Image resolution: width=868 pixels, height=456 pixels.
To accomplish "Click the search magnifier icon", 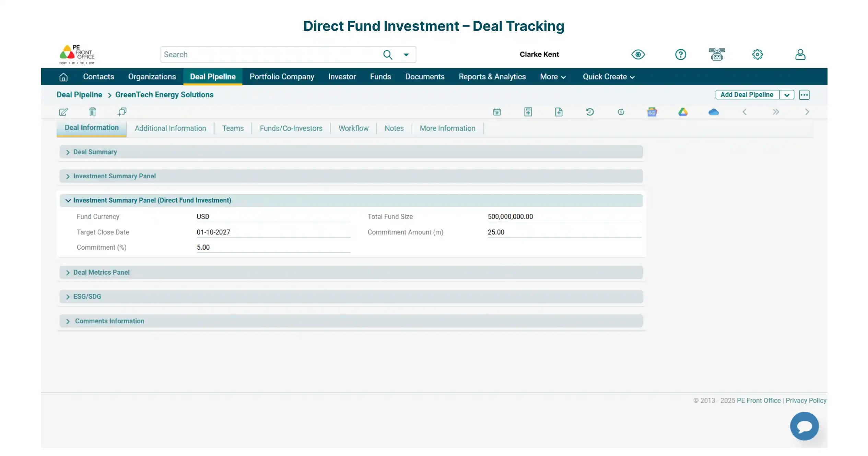I will [x=388, y=55].
